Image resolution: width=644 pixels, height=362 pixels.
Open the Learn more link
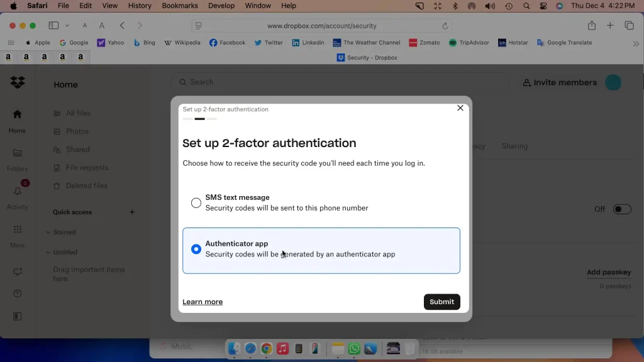click(x=203, y=302)
